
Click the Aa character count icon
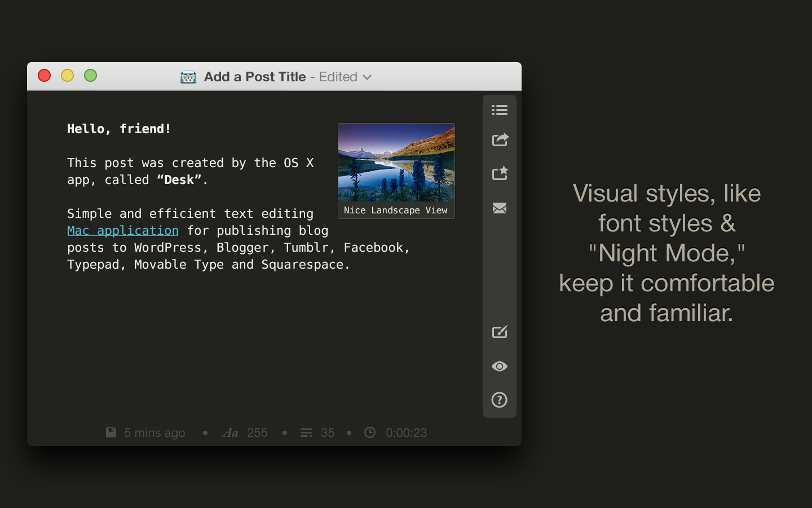pyautogui.click(x=230, y=433)
